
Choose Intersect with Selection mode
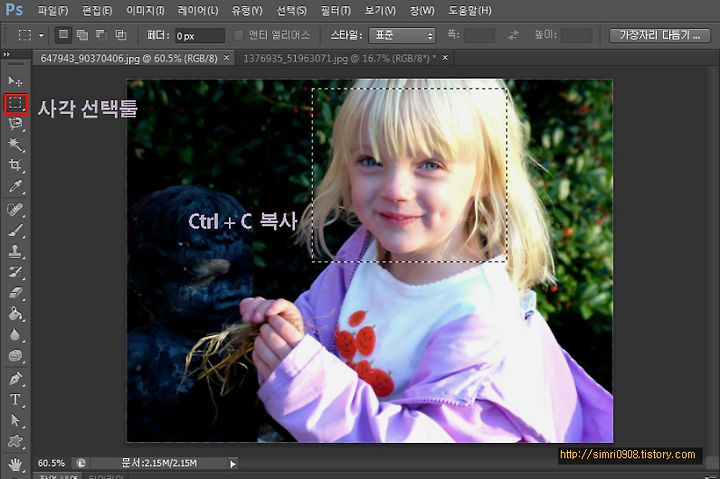(121, 34)
